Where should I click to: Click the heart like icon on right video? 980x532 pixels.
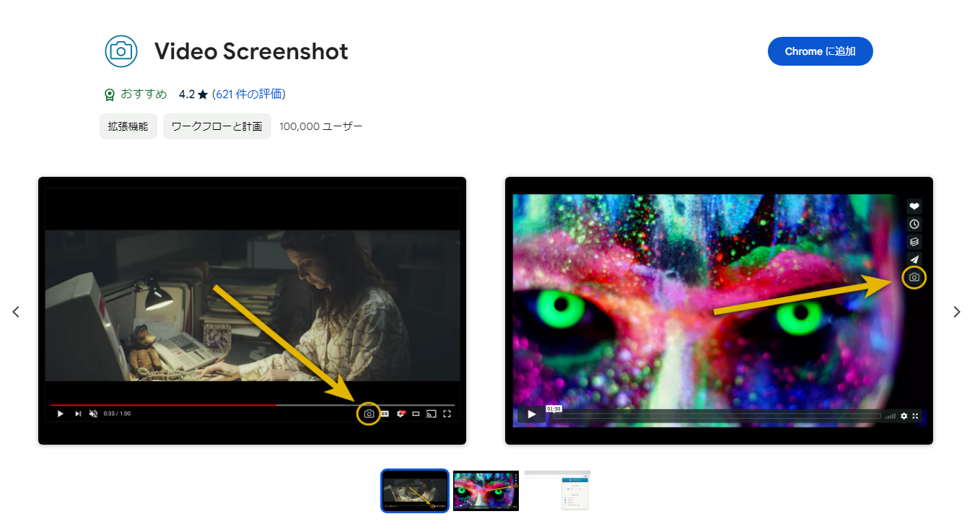click(914, 206)
